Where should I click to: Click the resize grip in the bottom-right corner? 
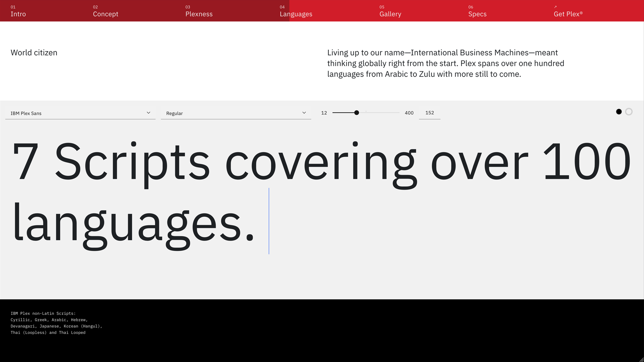pyautogui.click(x=641, y=359)
